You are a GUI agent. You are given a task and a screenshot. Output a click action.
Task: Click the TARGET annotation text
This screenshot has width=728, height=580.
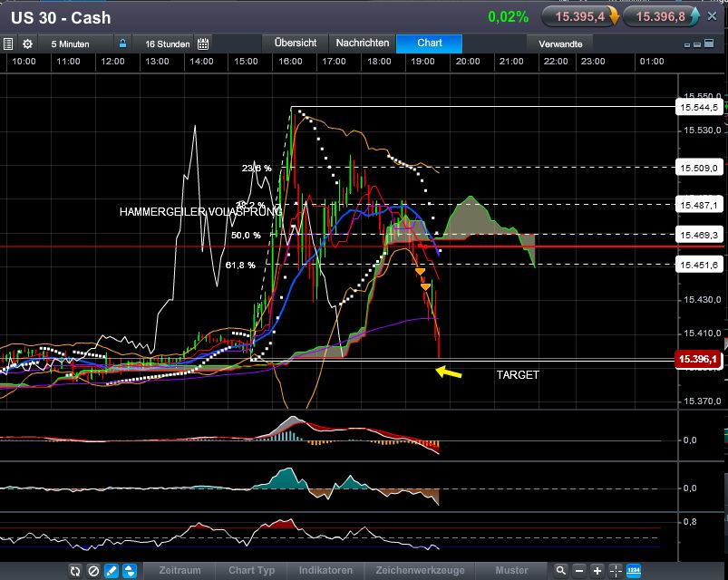click(518, 375)
